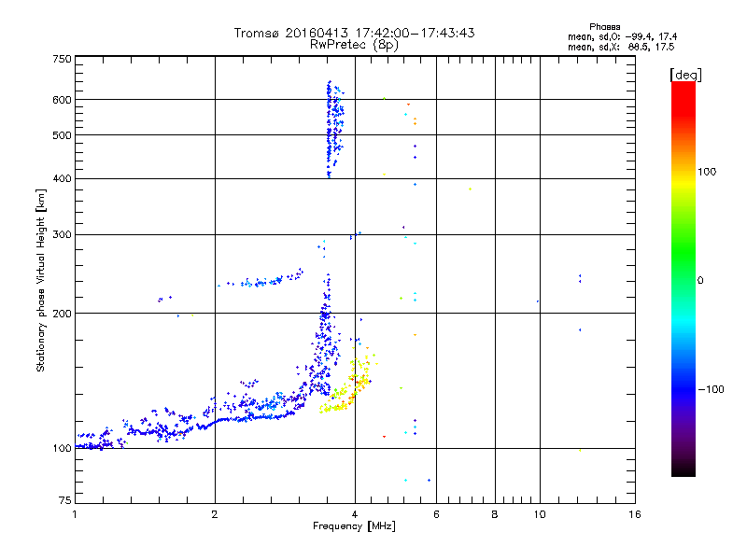The width and height of the screenshot is (747, 560).
Task: Click the 'mean, sd,X: 88.5, 17.5' statistics line
Action: pyautogui.click(x=621, y=47)
